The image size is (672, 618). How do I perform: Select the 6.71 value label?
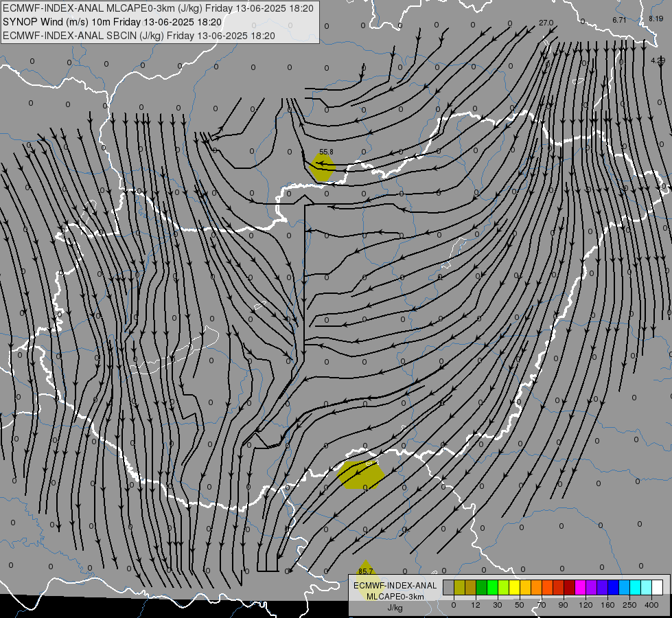click(x=619, y=20)
